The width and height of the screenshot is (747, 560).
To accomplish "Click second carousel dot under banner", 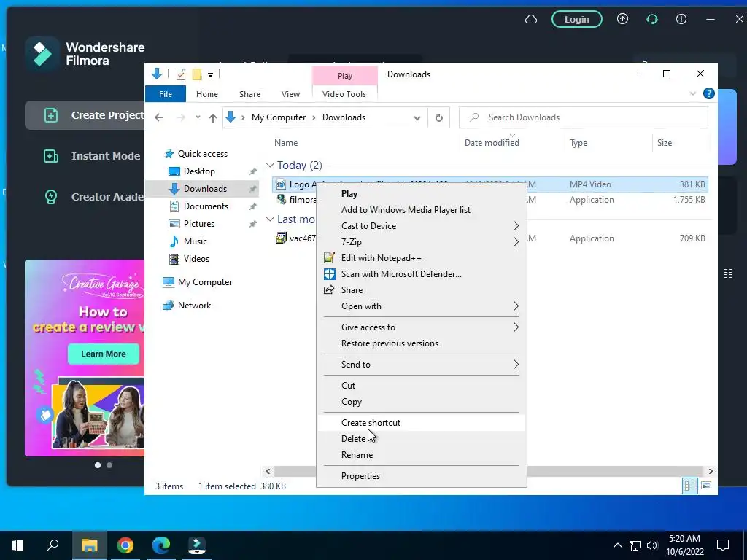I will pyautogui.click(x=109, y=465).
